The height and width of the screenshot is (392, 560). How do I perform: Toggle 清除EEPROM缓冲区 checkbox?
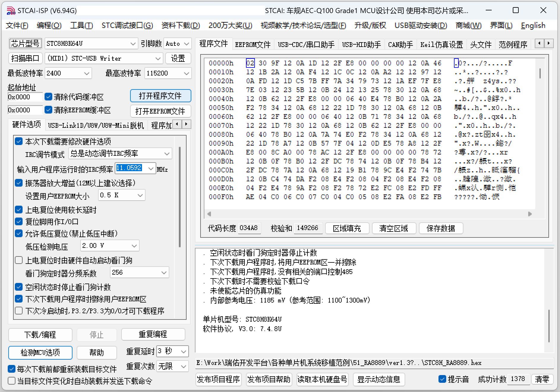click(x=48, y=110)
